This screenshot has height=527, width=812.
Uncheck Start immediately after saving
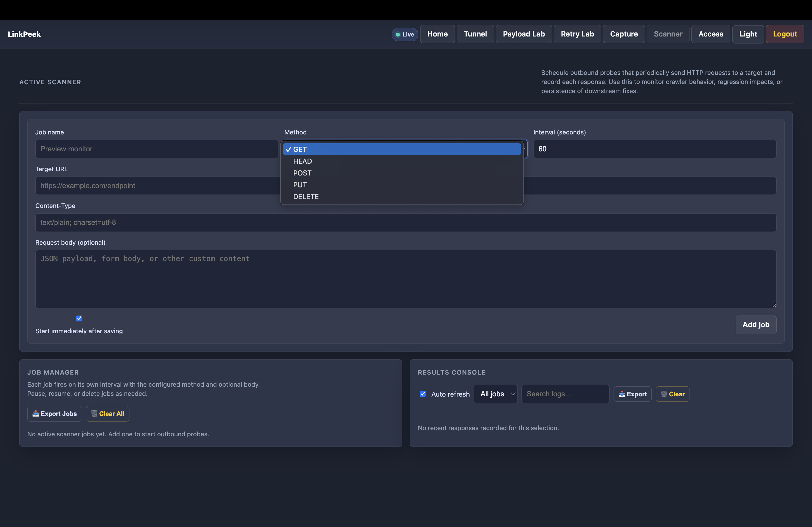pyautogui.click(x=79, y=319)
